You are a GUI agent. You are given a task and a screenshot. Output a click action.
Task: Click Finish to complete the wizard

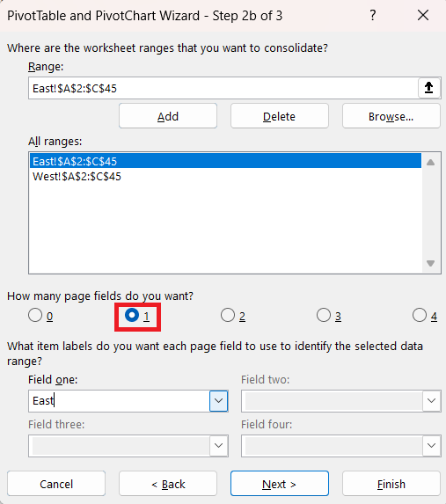[391, 484]
